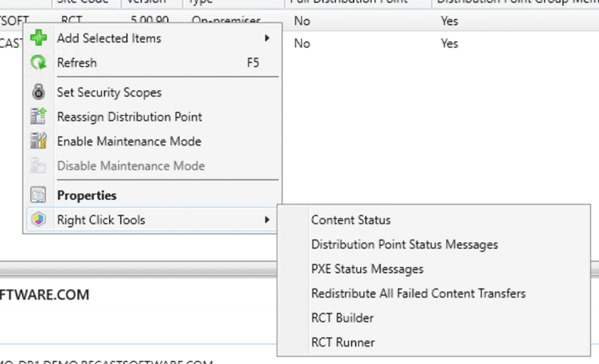The image size is (599, 364).
Task: Click the green Refresh arrow icon
Action: point(39,63)
